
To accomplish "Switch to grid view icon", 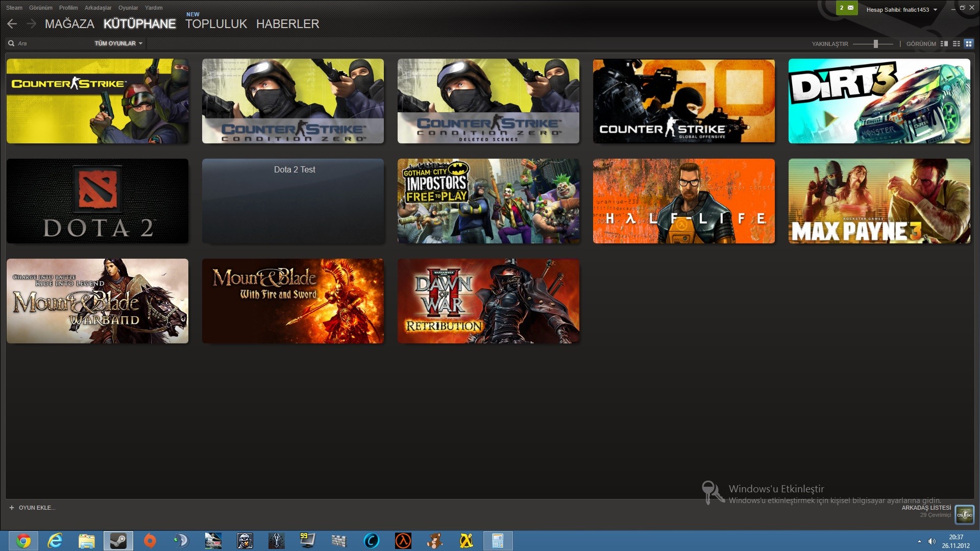I will point(968,44).
